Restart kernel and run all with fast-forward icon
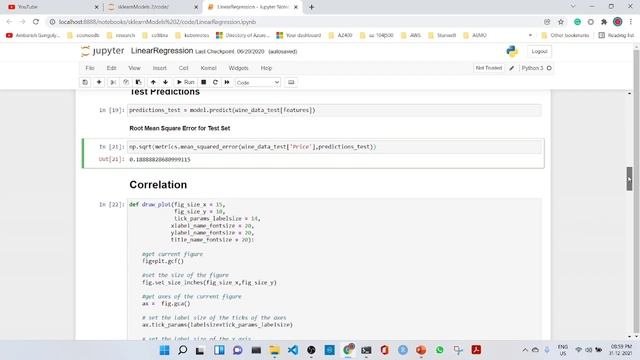The height and width of the screenshot is (360, 640). coord(227,82)
